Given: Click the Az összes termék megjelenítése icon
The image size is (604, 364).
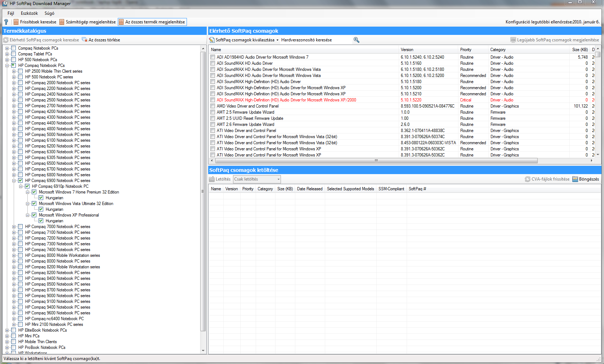Looking at the screenshot, I should pyautogui.click(x=121, y=22).
